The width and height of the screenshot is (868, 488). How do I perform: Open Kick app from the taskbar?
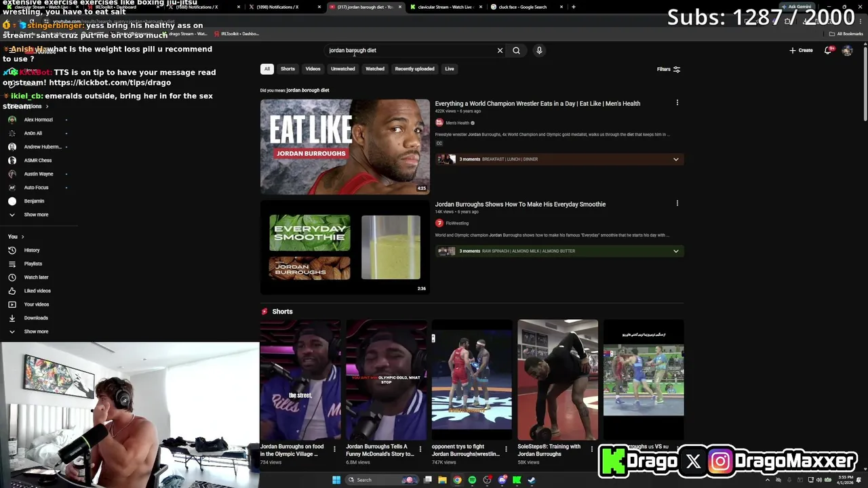517,480
